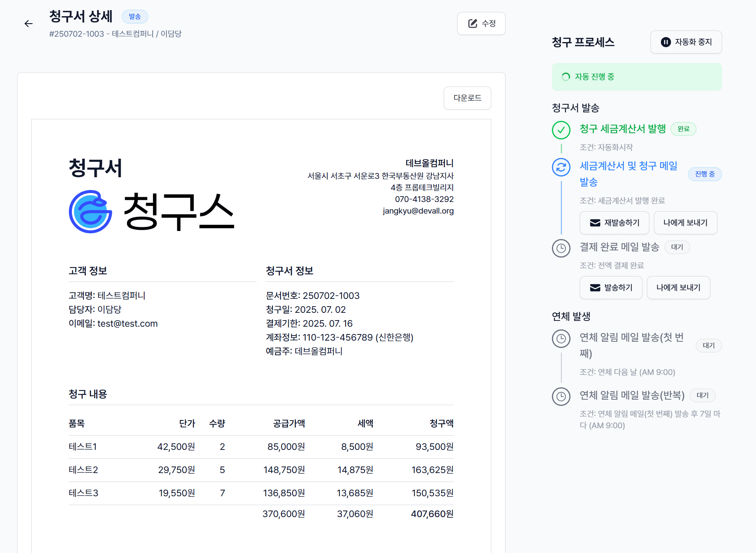Click the 완료 status badge
The width and height of the screenshot is (756, 553).
pos(683,129)
